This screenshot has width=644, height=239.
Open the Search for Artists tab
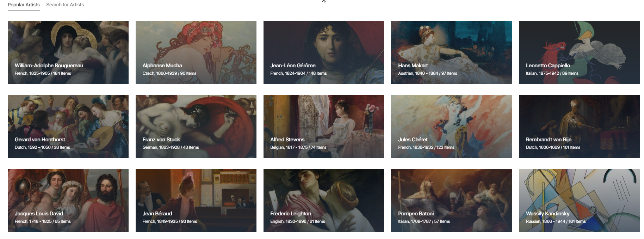(65, 5)
